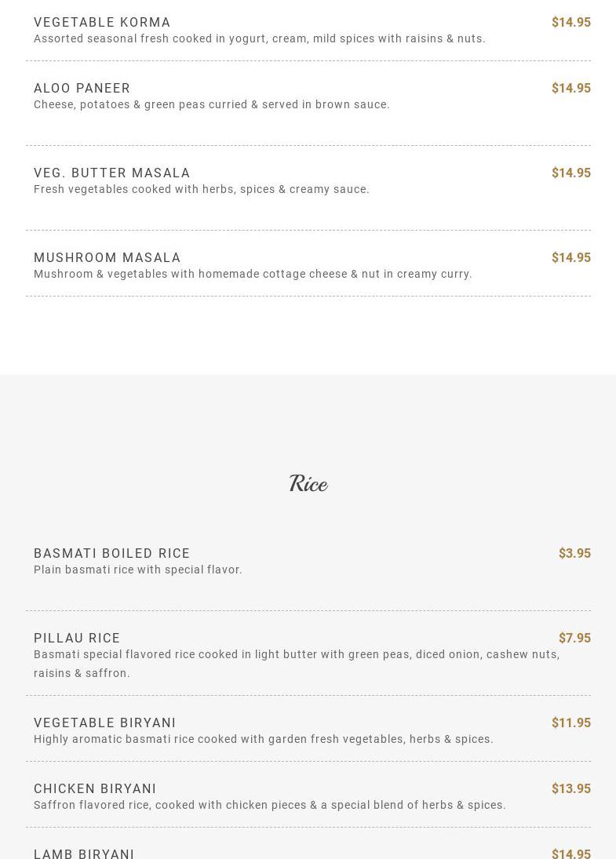Click the Chicken Biryani dish title
The image size is (616, 859).
(95, 788)
